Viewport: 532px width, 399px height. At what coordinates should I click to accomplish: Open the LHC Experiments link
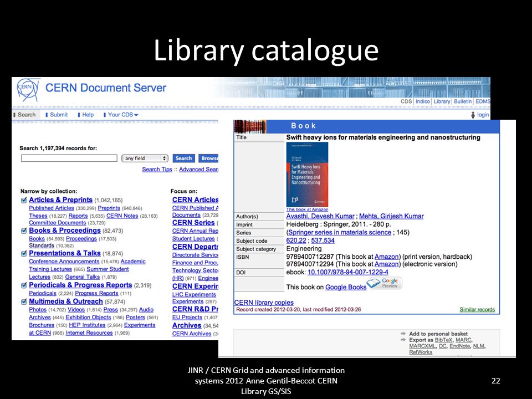(x=194, y=294)
